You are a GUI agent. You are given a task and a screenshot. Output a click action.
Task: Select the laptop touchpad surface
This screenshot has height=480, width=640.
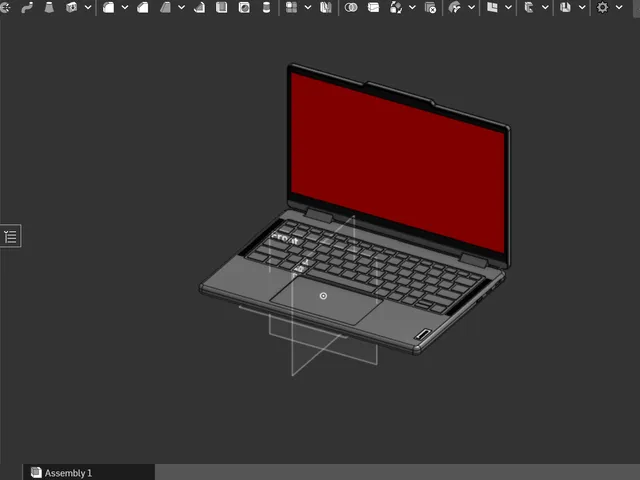pos(327,300)
